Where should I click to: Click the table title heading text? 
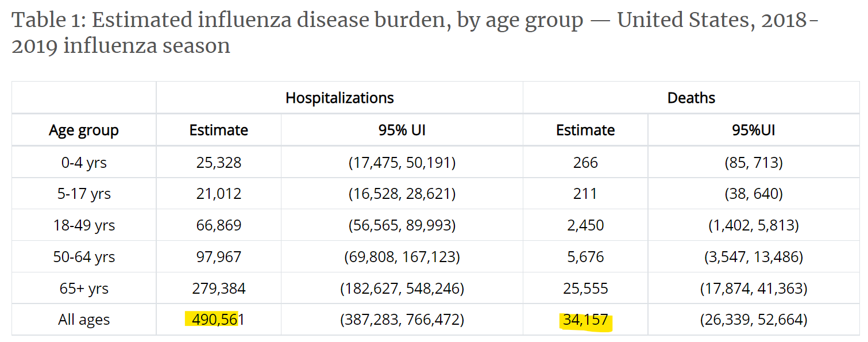coord(415,33)
